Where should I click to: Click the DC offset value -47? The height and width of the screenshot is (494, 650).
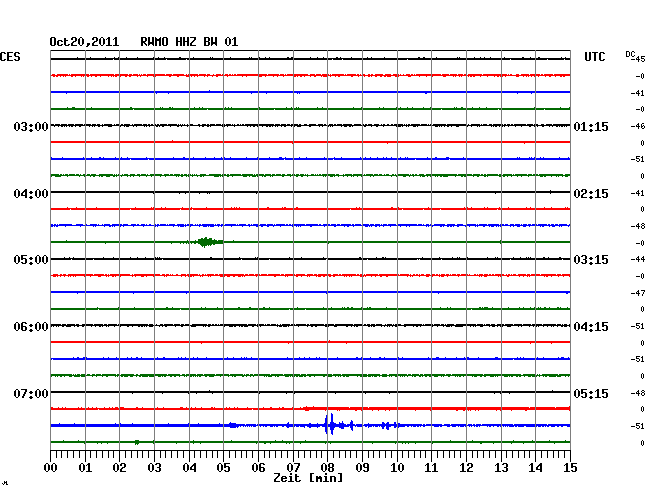(638, 293)
